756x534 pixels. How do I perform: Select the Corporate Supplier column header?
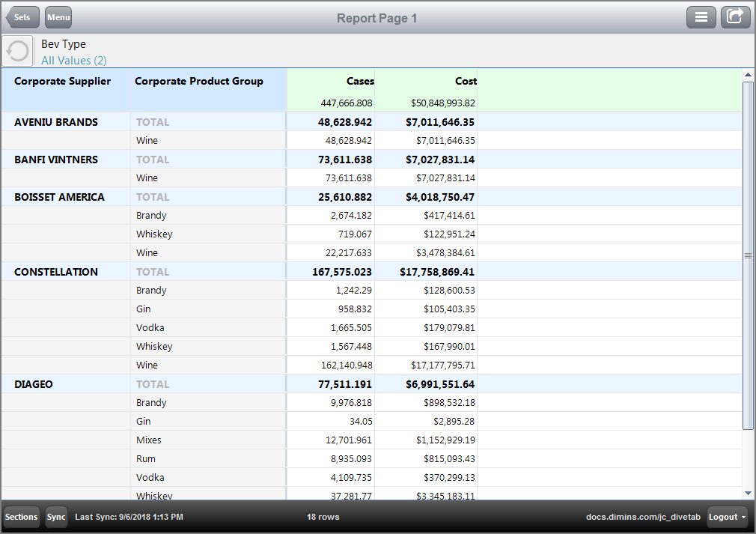click(63, 81)
